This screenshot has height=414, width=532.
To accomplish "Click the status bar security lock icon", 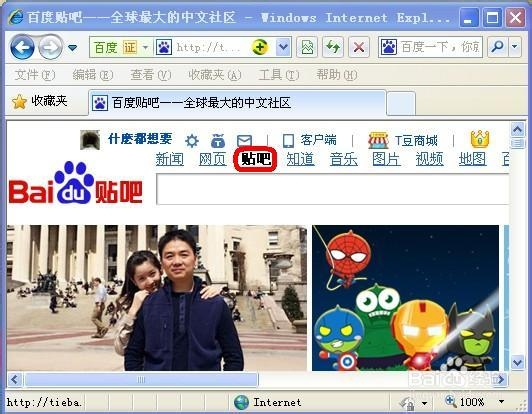I will click(x=407, y=403).
